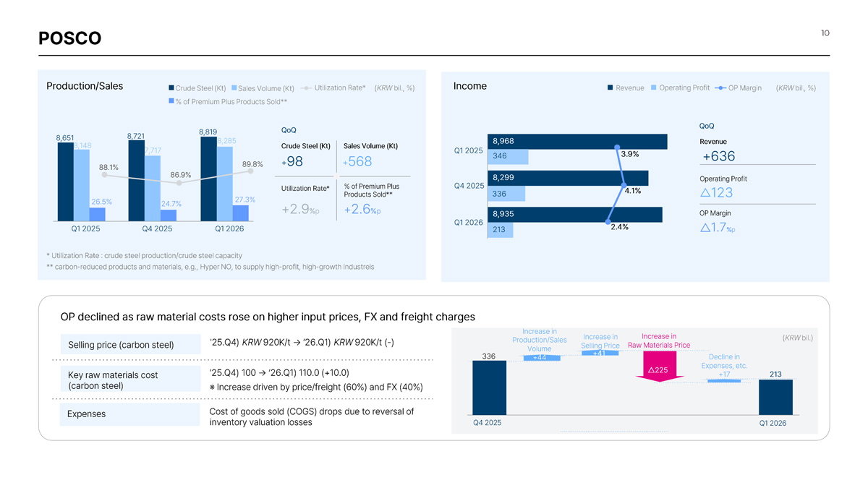Click the 8,299 revenue bar
The width and height of the screenshot is (868, 488).
pos(568,178)
